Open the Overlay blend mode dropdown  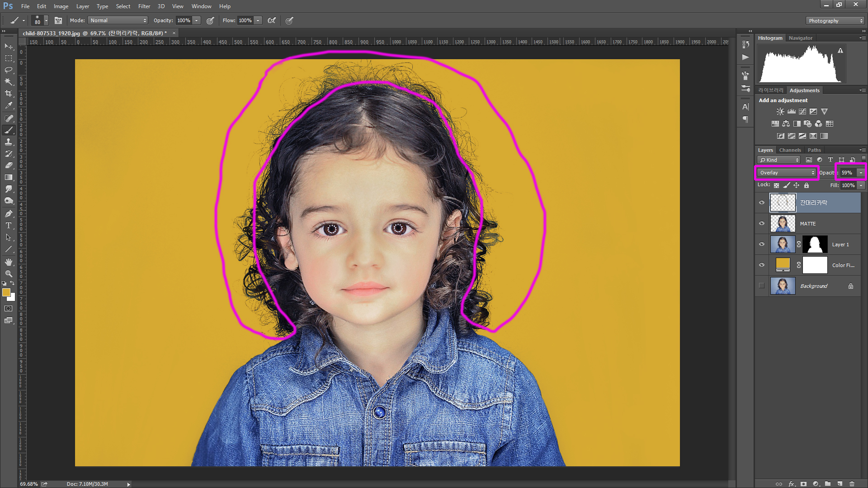pos(787,173)
